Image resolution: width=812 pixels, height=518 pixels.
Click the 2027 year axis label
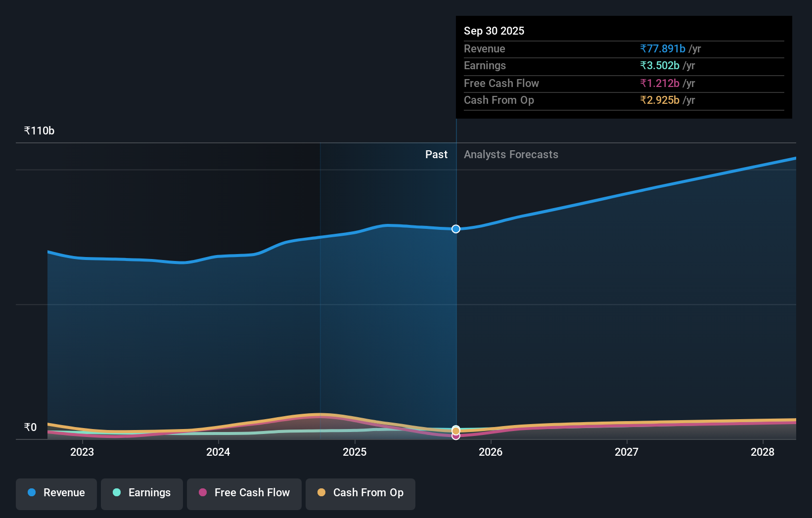point(627,452)
